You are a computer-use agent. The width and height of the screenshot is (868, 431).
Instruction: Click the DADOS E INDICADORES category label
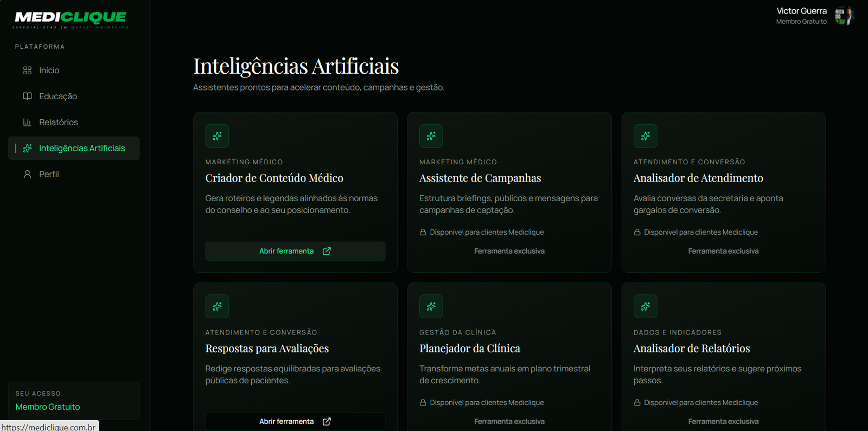point(678,332)
